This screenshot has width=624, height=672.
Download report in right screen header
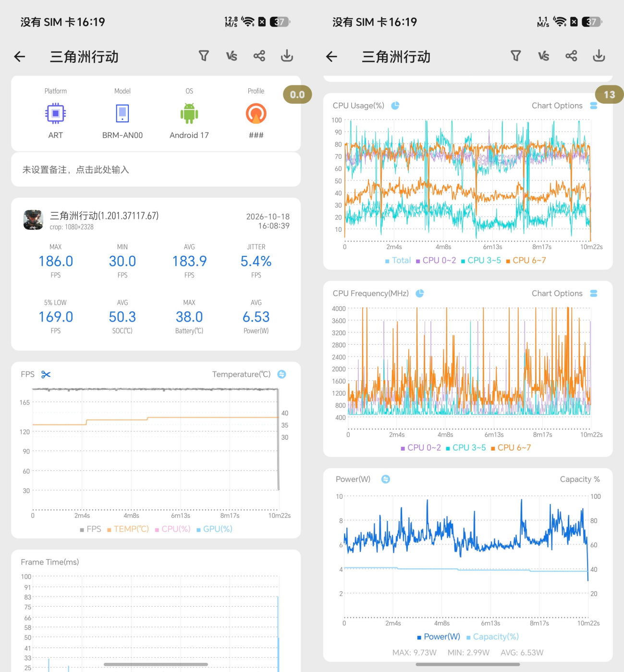[x=599, y=56]
